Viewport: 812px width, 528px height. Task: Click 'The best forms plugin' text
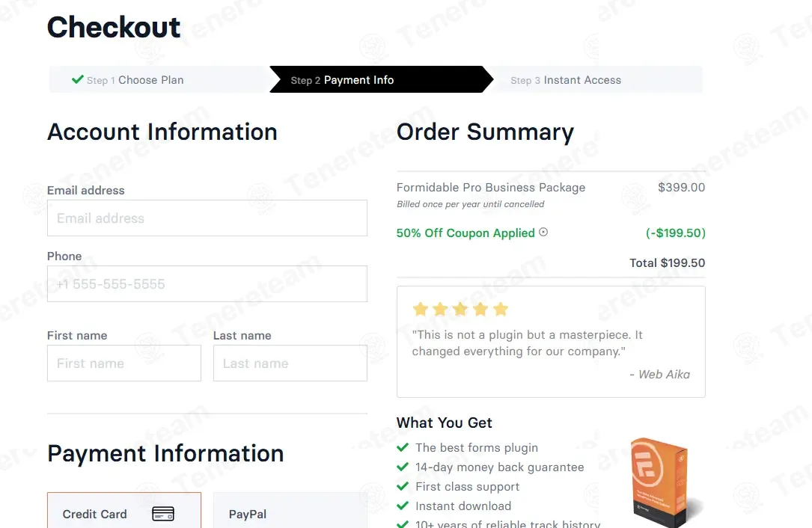click(x=477, y=448)
